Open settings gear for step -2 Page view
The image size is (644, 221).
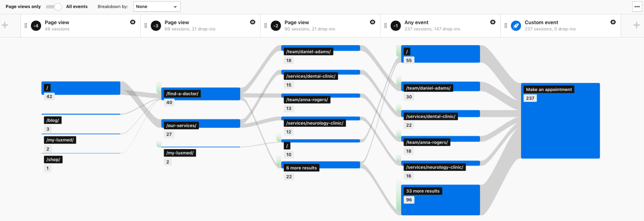coord(372,22)
